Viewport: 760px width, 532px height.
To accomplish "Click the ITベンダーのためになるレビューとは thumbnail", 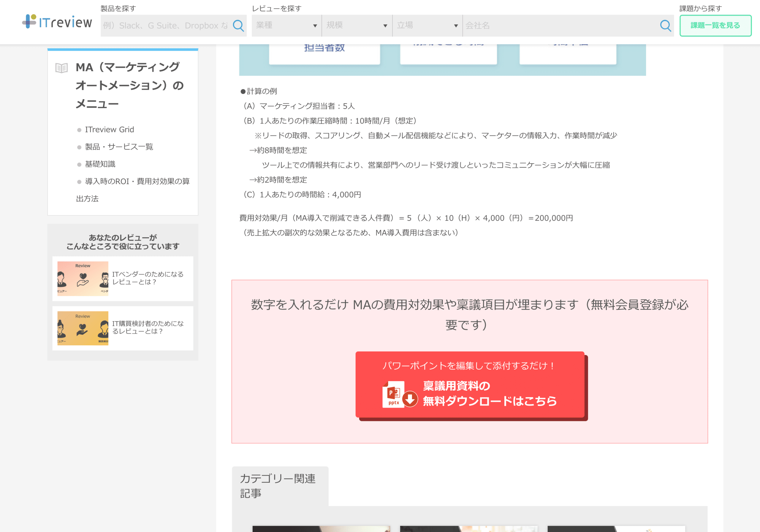I will (83, 277).
